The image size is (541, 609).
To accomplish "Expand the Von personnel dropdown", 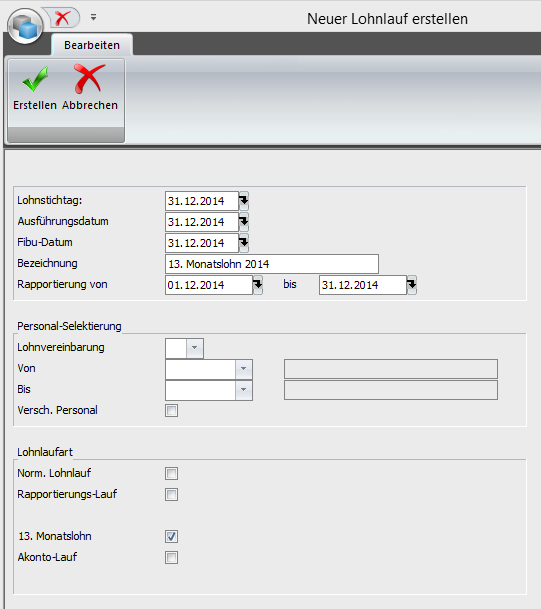I will coord(244,369).
